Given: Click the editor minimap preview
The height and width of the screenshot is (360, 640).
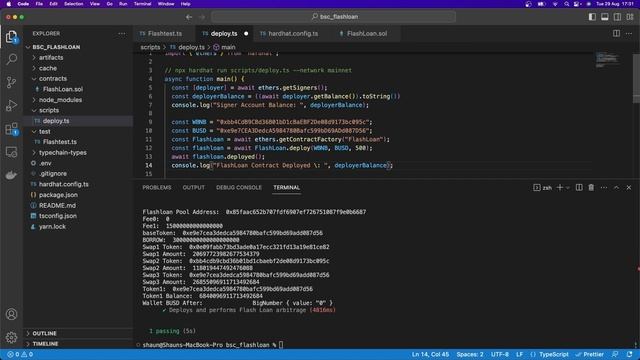Looking at the screenshot, I should [607, 60].
